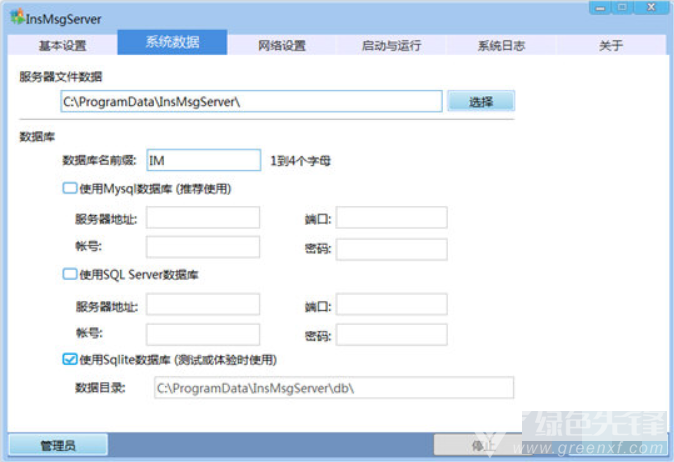The height and width of the screenshot is (462, 674).
Task: Click the SQL Server 帐号 input field
Action: 203,334
